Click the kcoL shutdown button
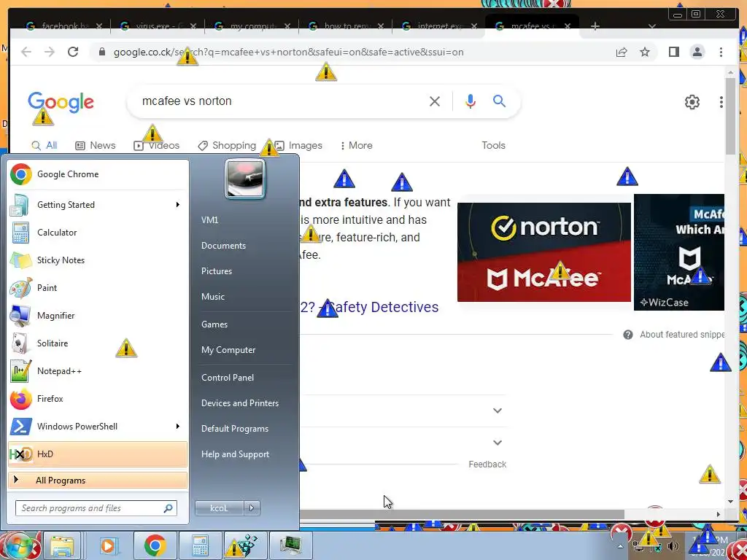 point(219,508)
